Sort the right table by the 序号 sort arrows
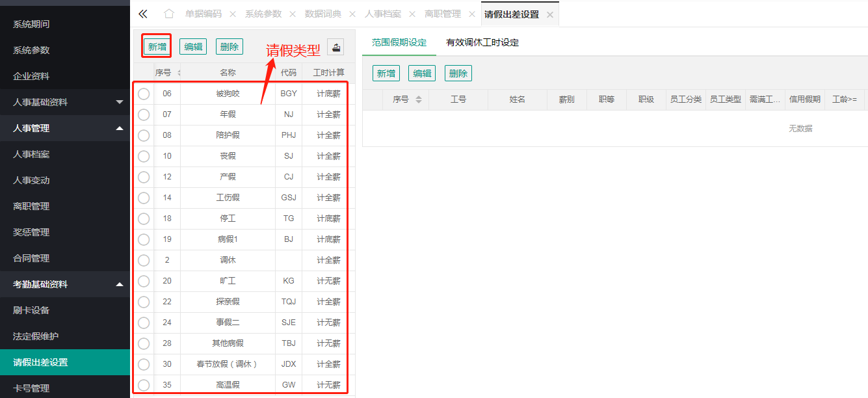Image resolution: width=868 pixels, height=398 pixels. tap(419, 99)
